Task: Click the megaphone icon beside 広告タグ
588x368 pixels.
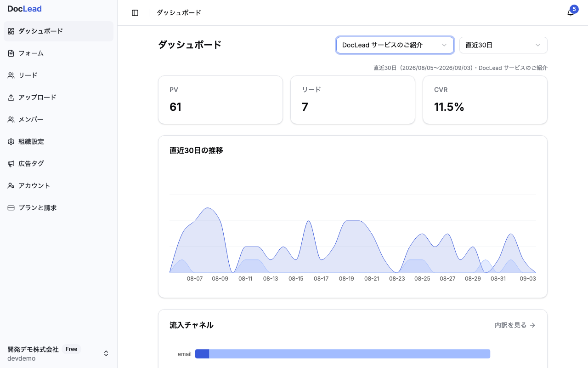Action: click(x=11, y=164)
